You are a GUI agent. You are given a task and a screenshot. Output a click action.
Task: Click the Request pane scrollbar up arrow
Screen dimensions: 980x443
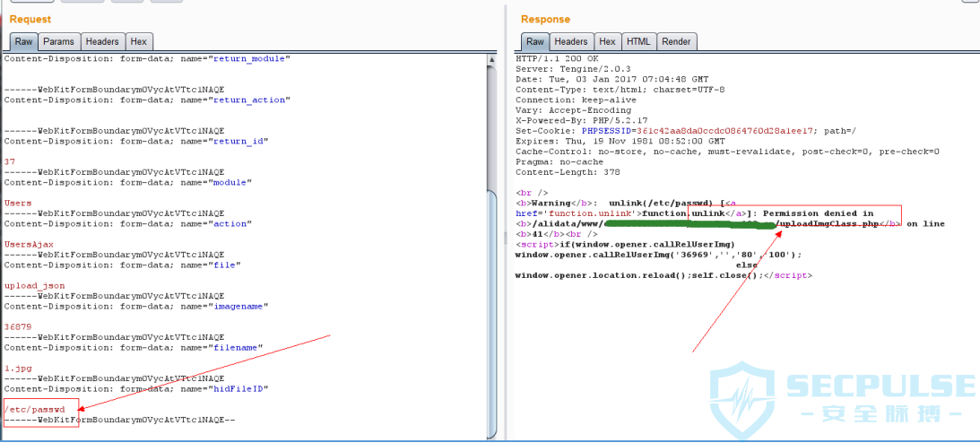click(492, 59)
